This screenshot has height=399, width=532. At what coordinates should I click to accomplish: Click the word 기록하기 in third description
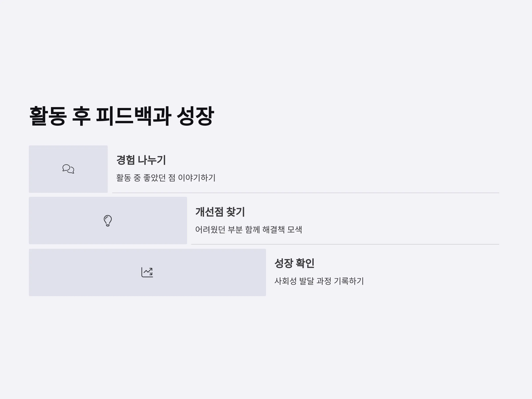pyautogui.click(x=349, y=281)
